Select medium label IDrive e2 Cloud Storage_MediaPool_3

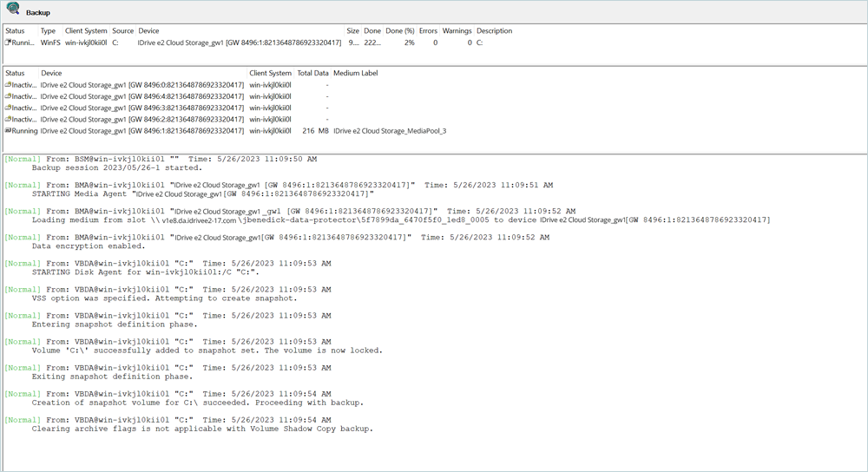pyautogui.click(x=390, y=131)
